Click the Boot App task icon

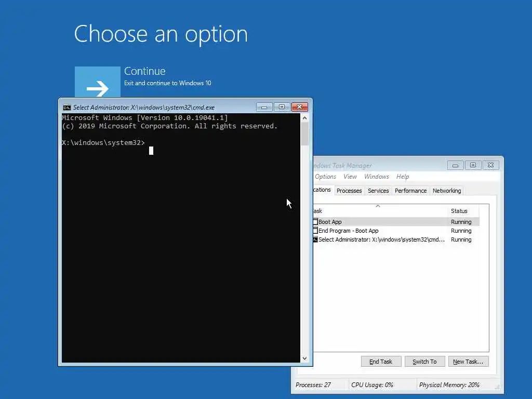click(x=315, y=222)
